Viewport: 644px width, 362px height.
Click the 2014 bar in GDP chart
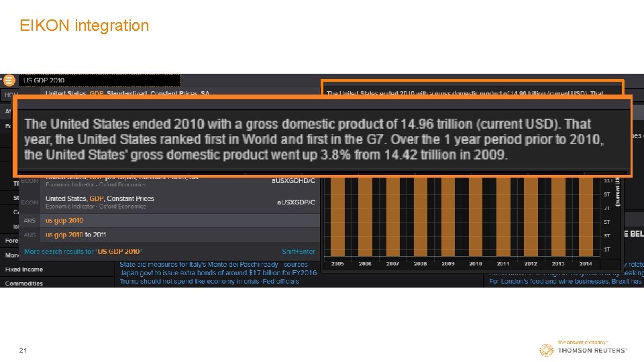coord(586,217)
